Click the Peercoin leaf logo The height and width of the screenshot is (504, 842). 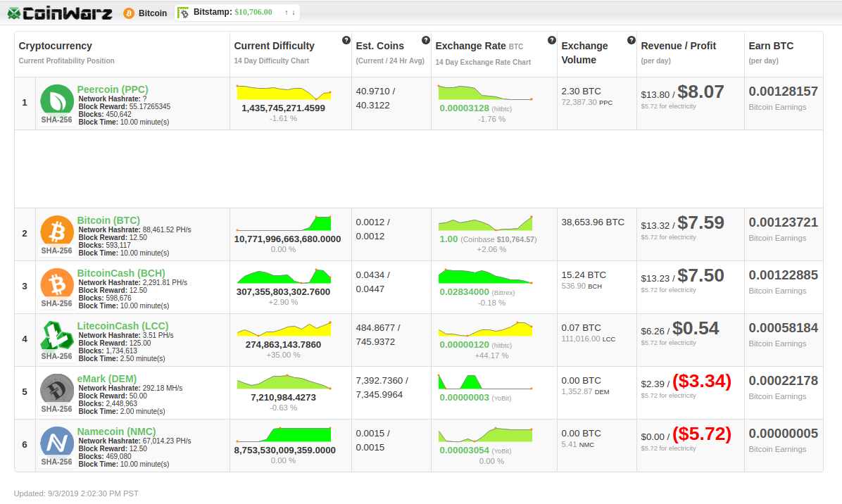(x=57, y=100)
